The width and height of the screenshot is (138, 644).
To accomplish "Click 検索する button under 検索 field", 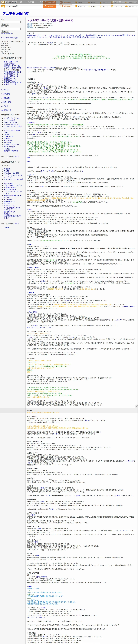I will [x=5, y=24].
